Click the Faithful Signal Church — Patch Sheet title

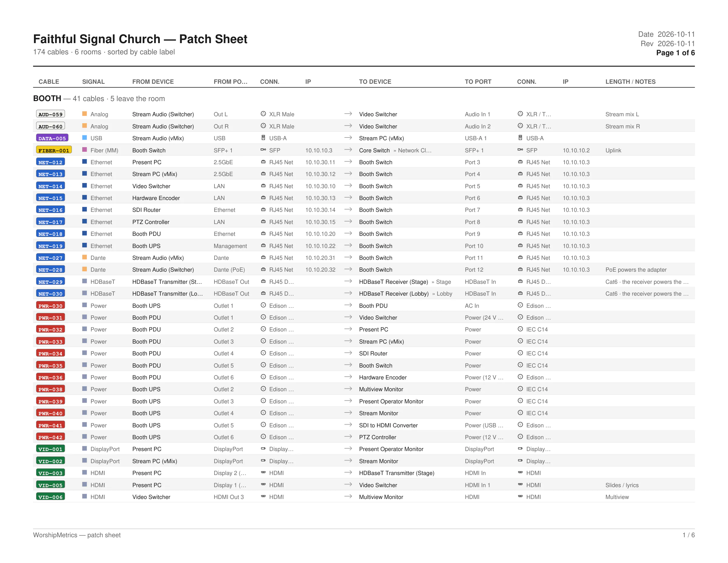coord(140,39)
